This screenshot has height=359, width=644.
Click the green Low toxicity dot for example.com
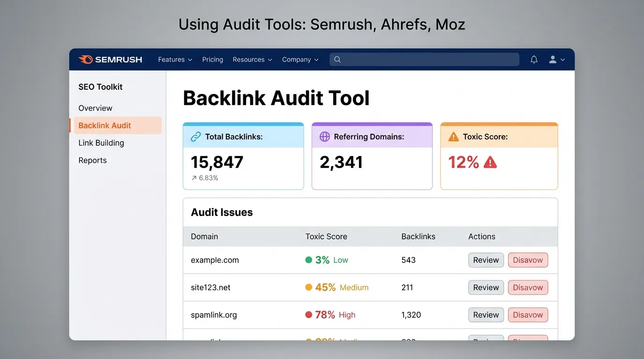(308, 260)
